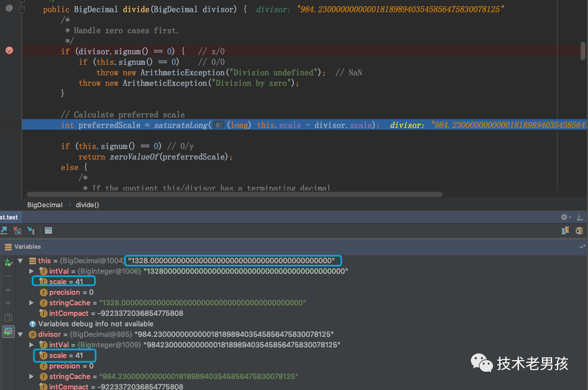Click the divide() breadcrumb item
588x390 pixels.
coord(87,205)
